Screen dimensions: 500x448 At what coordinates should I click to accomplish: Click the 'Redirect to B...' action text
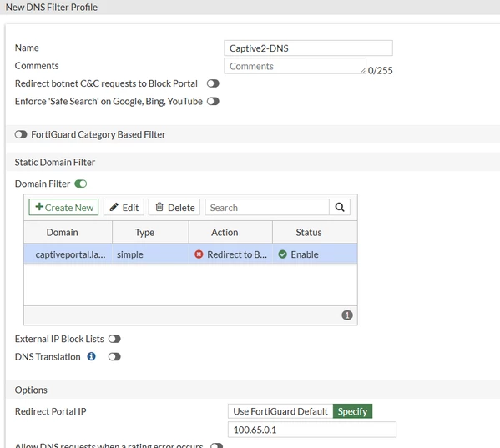pyautogui.click(x=237, y=254)
